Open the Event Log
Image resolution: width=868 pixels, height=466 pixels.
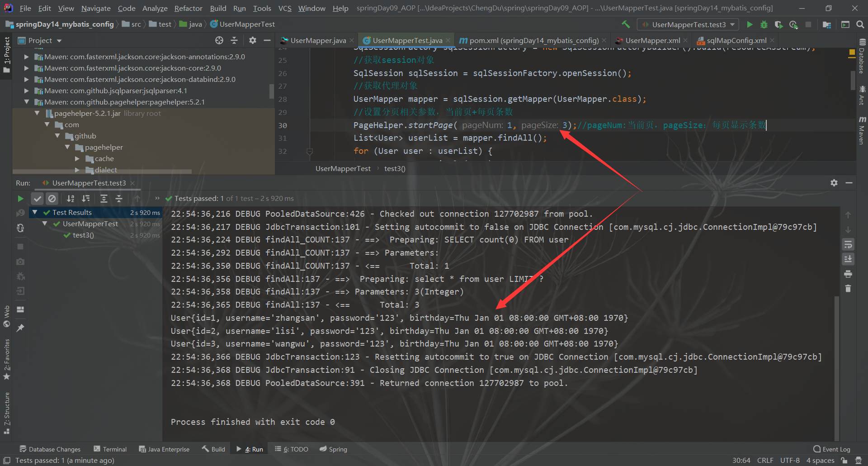pyautogui.click(x=835, y=448)
